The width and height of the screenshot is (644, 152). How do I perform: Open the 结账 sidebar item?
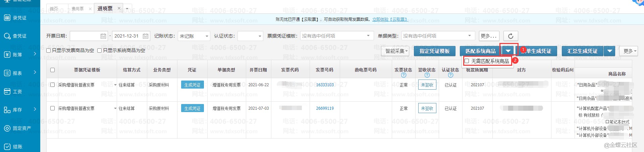pyautogui.click(x=15, y=146)
